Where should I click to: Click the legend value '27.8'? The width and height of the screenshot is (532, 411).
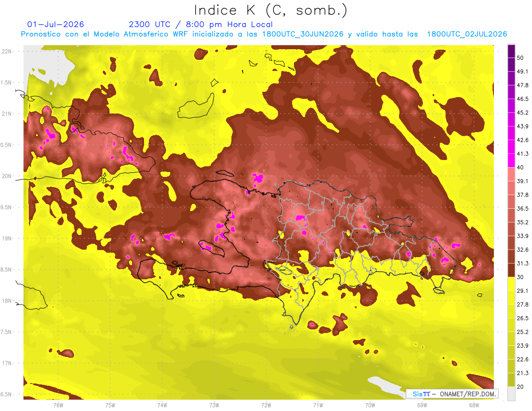(522, 305)
